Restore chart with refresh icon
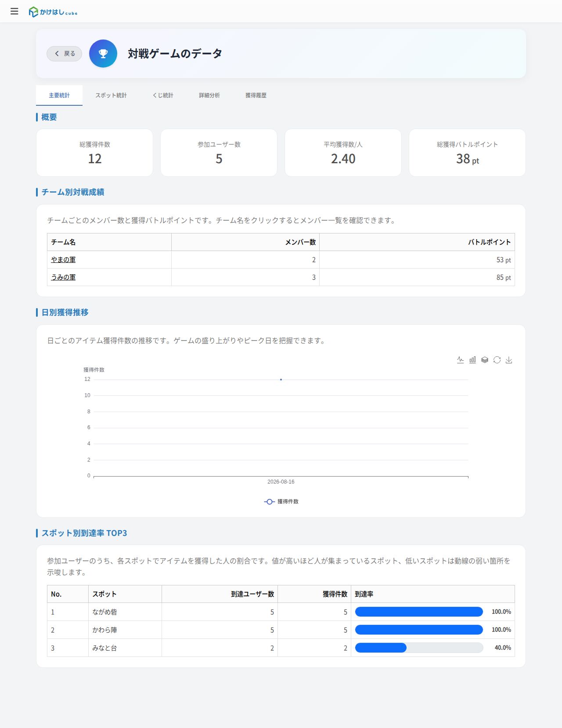Screen dimensions: 562x728 tap(497, 360)
